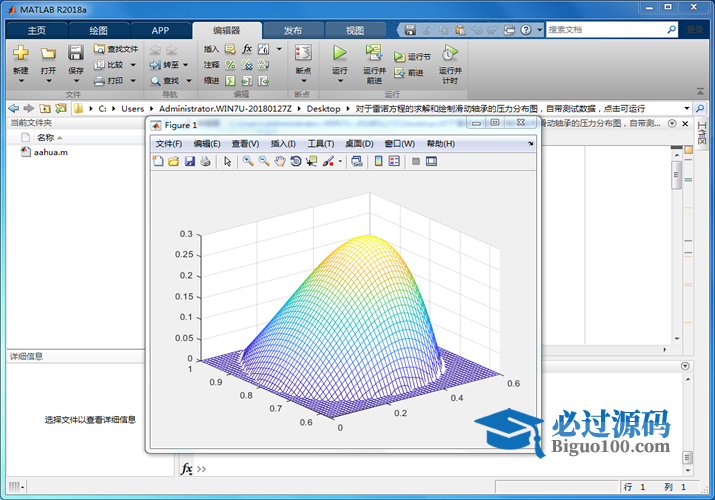Toggle the zoom in tool in Figure 1

248,161
